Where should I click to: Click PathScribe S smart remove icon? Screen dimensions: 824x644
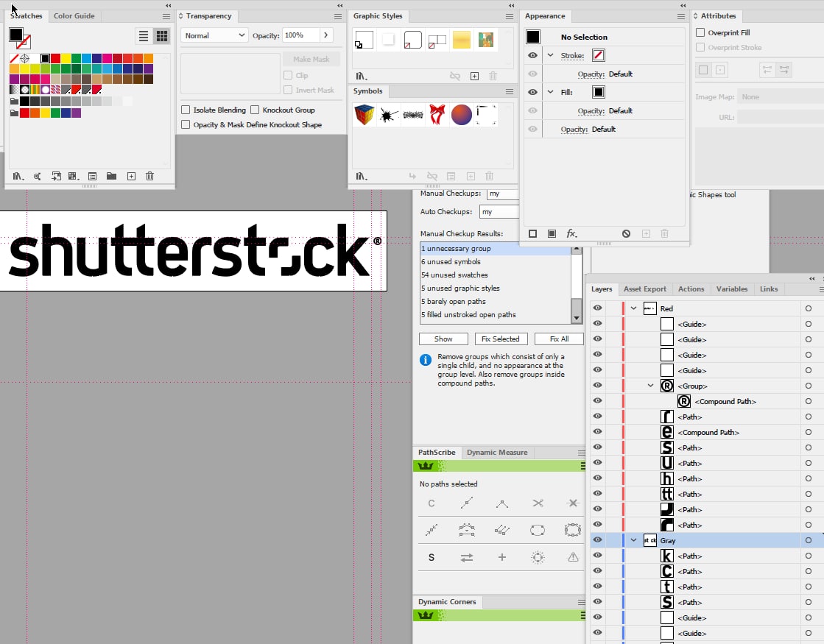tap(432, 557)
